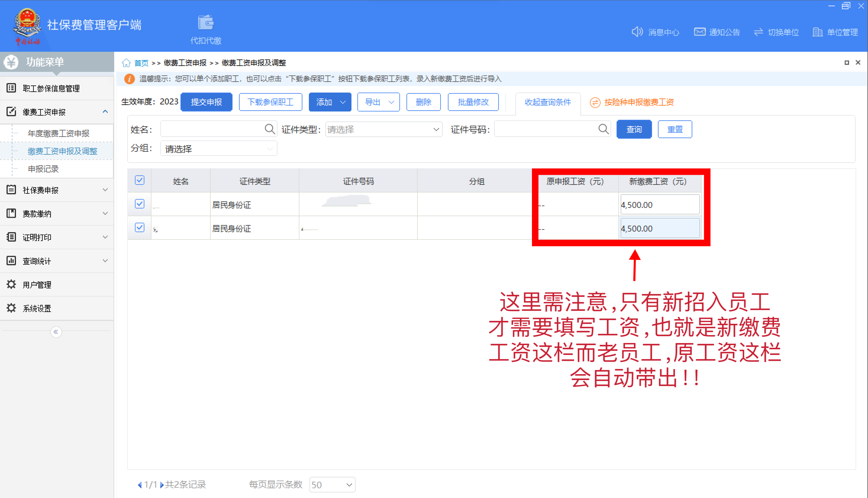The height and width of the screenshot is (498, 868).
Task: Click the search icon in 姓名 field
Action: [x=269, y=129]
